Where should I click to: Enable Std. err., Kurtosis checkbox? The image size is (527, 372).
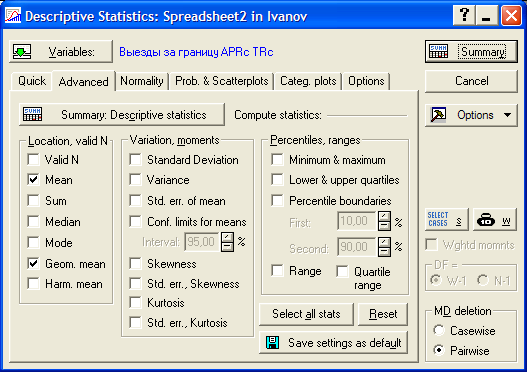(135, 323)
